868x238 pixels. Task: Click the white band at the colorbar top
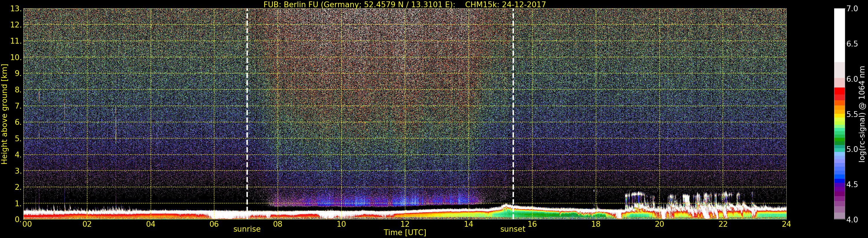pos(839,35)
